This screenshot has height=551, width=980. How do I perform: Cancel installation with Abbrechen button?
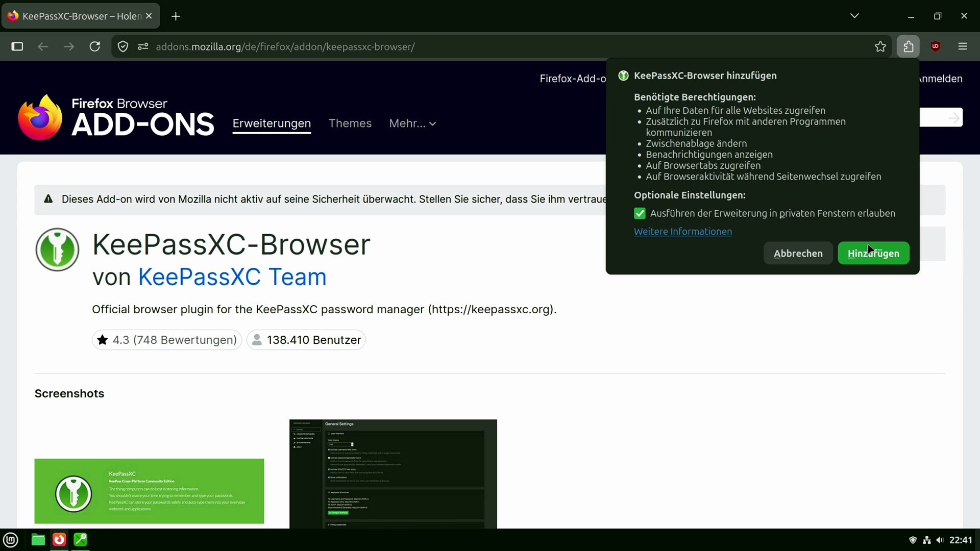click(x=798, y=253)
